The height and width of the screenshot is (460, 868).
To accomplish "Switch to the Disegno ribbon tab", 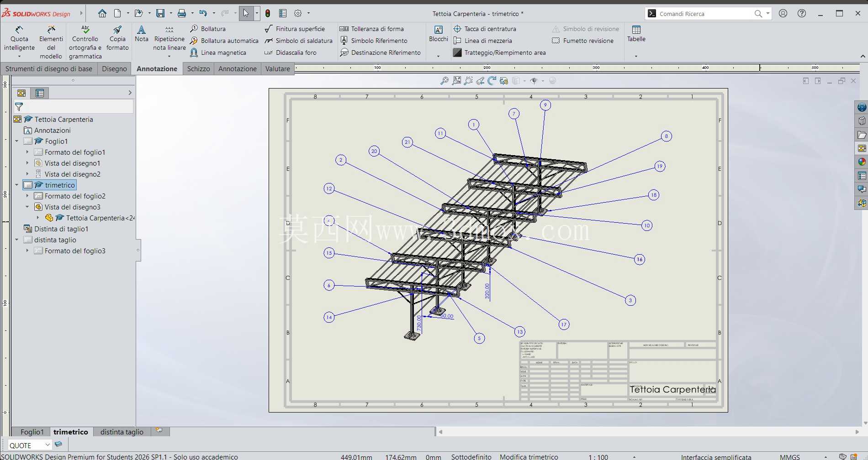I will click(114, 69).
